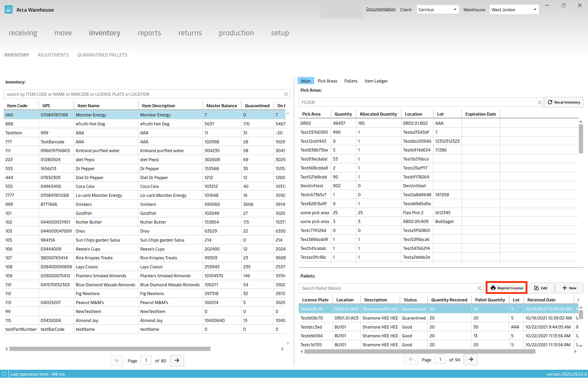Sort by Master Balance column header
This screenshot has height=392, width=588.
coord(222,106)
